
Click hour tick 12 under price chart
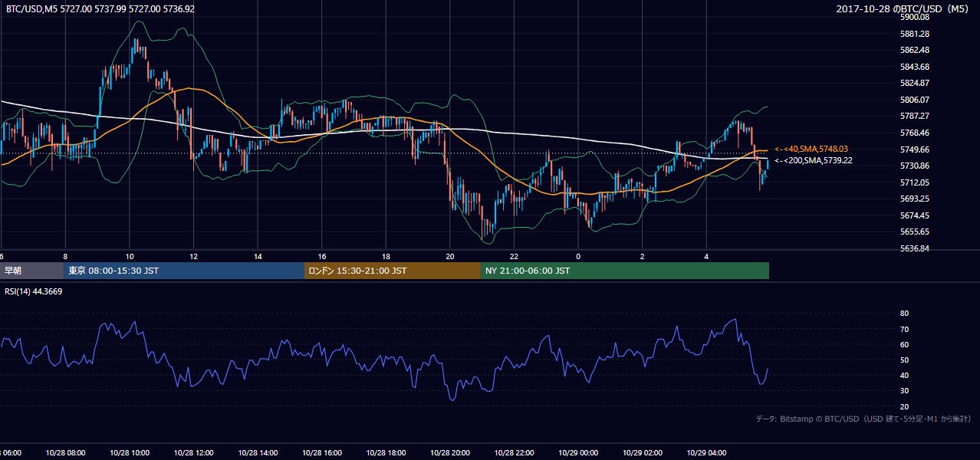(193, 257)
